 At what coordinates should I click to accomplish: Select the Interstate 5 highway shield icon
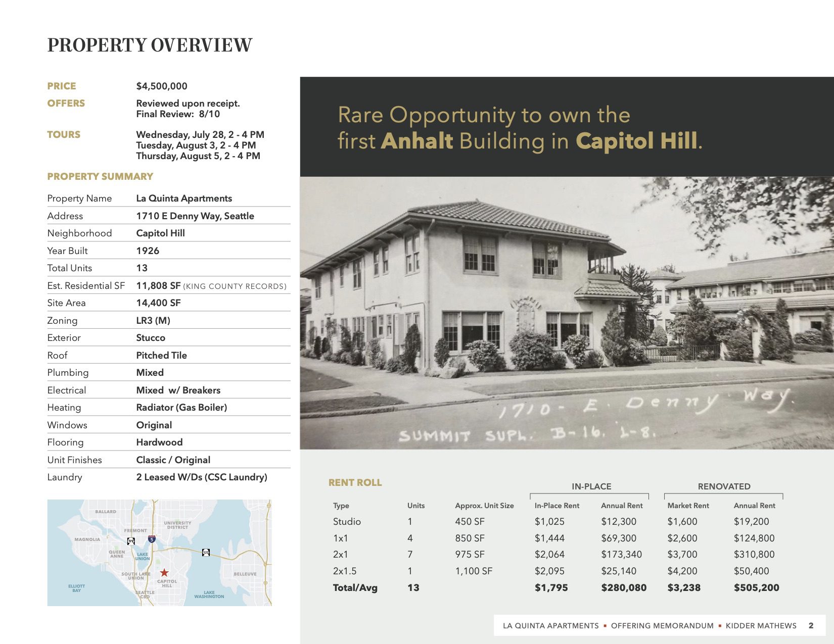click(152, 539)
